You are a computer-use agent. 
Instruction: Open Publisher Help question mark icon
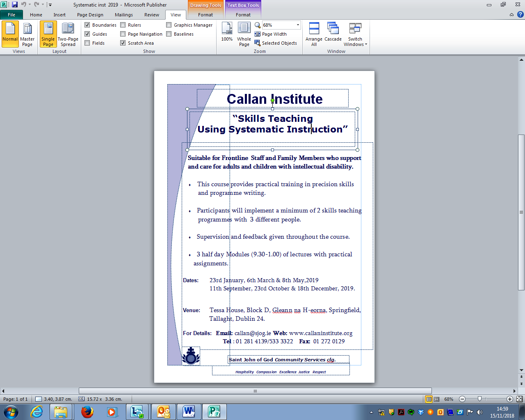click(520, 14)
